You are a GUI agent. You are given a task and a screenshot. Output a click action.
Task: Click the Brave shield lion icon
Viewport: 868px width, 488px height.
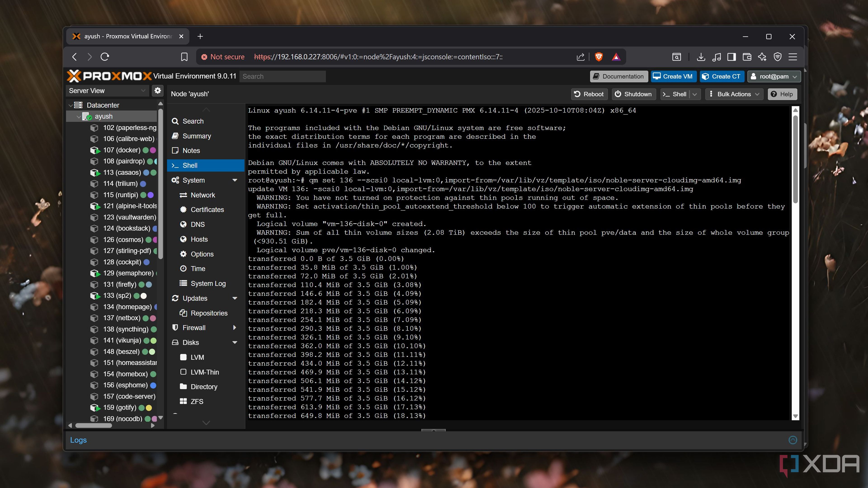(599, 57)
